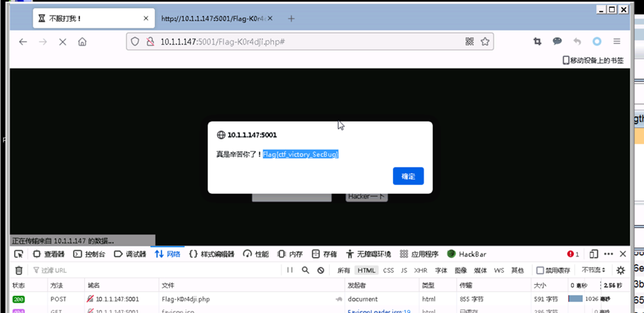Sort by the 文件 column header
The width and height of the screenshot is (644, 313).
[x=252, y=285]
